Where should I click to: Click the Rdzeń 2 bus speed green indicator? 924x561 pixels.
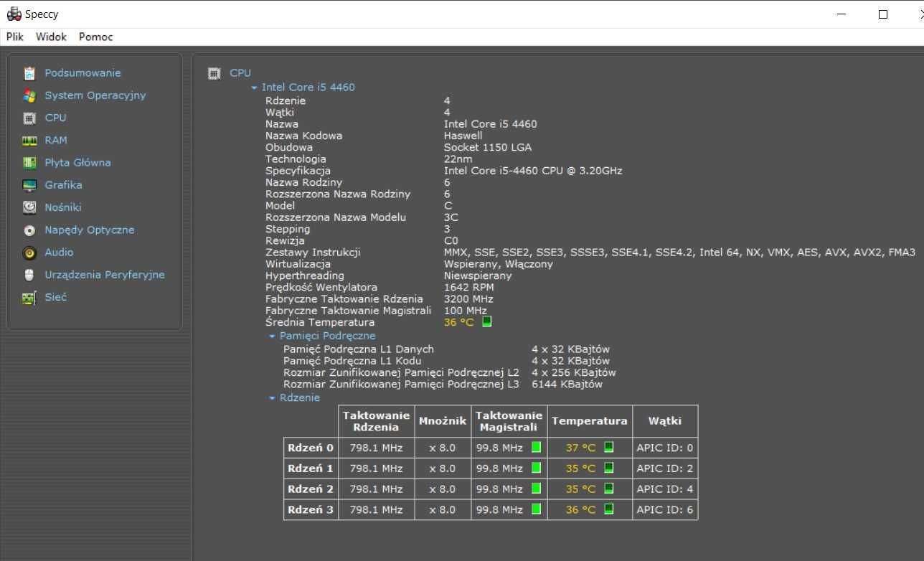point(536,489)
